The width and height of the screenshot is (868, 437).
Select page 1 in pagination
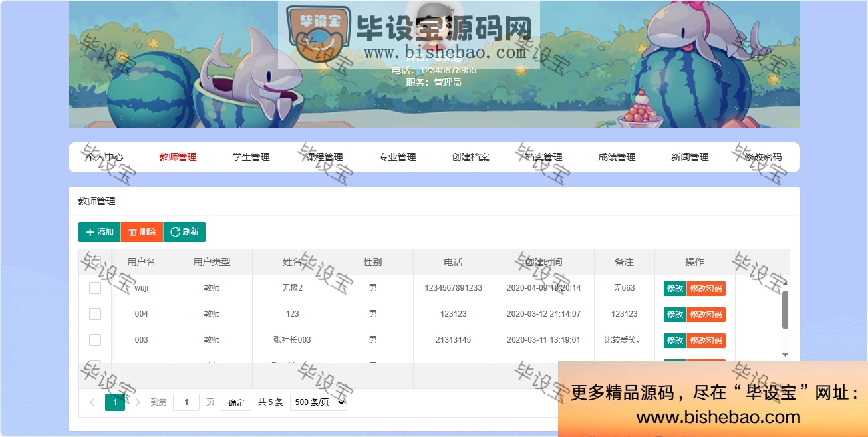coord(115,402)
